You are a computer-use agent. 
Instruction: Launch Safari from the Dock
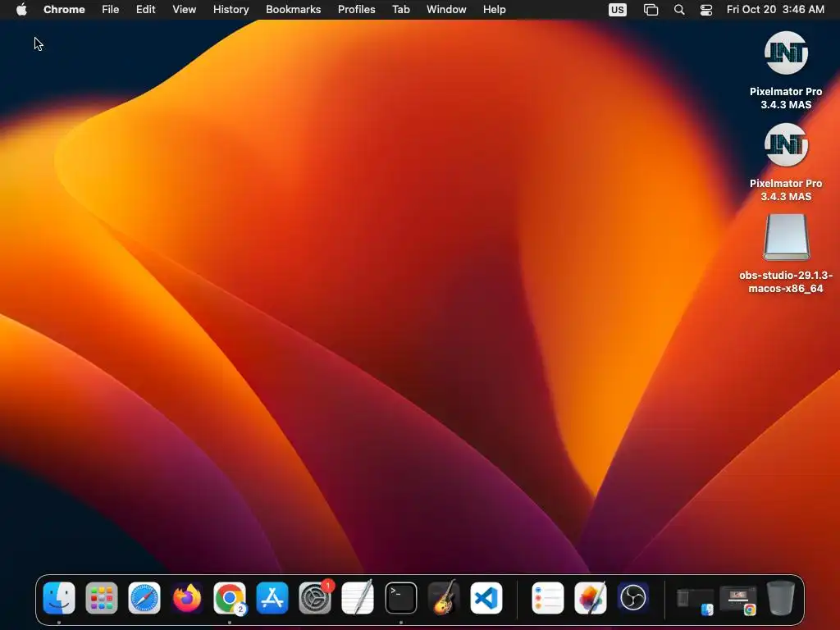pos(144,598)
